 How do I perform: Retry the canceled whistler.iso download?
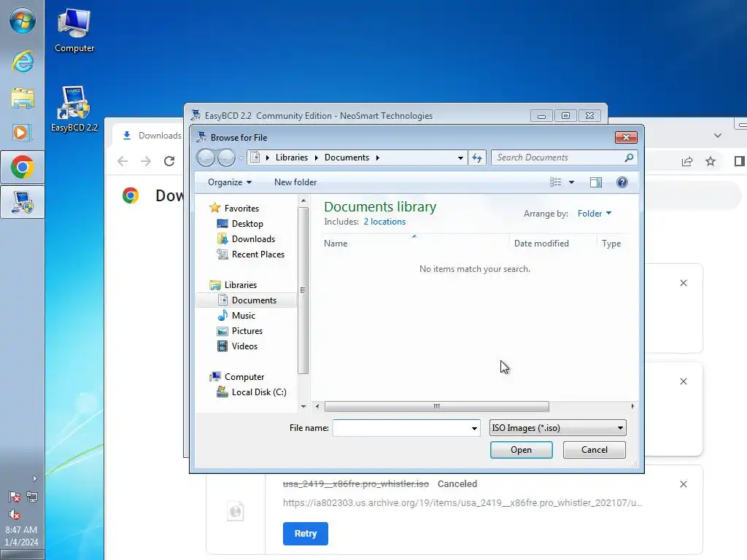pyautogui.click(x=306, y=534)
